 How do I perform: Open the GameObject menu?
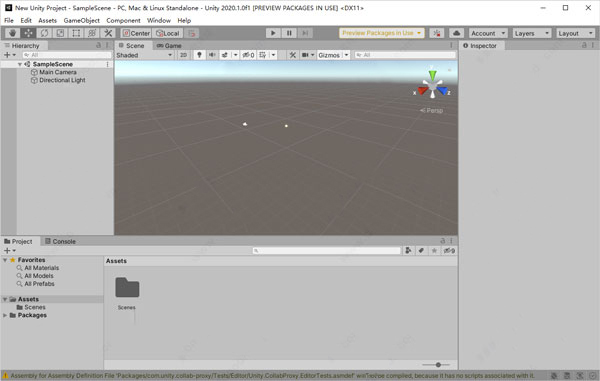pos(82,20)
